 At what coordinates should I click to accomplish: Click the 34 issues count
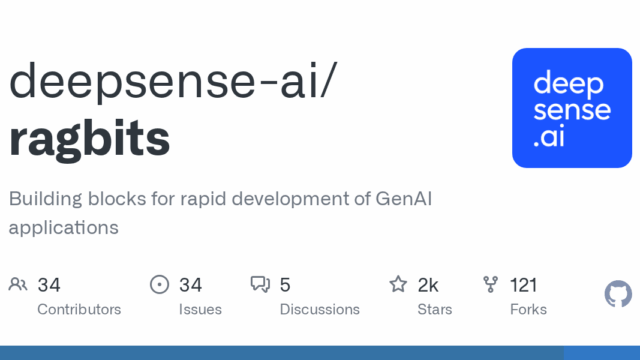pyautogui.click(x=190, y=285)
